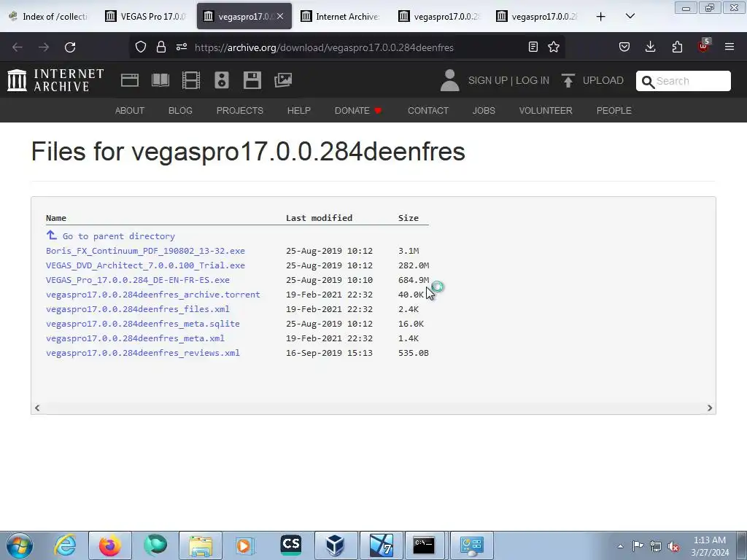
Task: Download VEGAS_Pro_17.0.0.284_DE-EN-FR-ES.exe
Action: pos(138,280)
